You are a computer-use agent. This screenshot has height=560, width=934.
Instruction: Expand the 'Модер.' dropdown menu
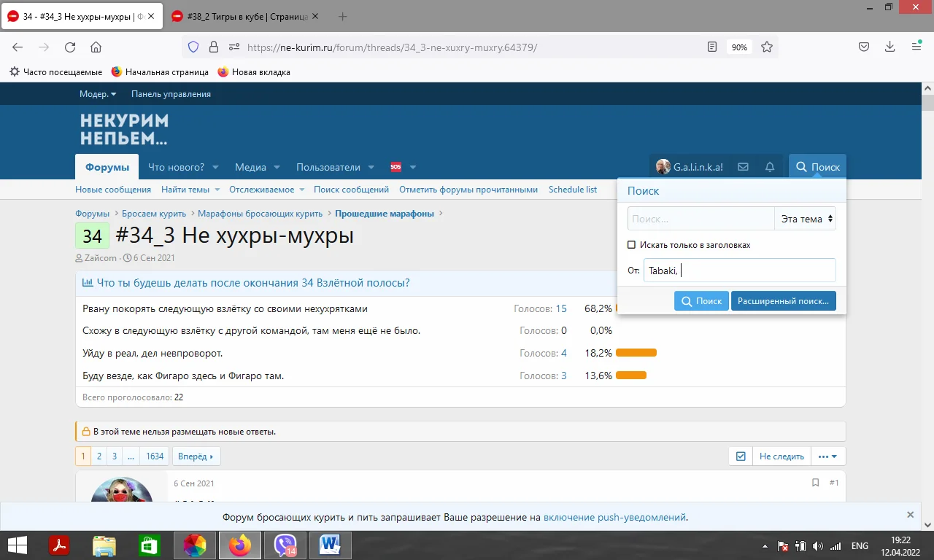tap(98, 94)
